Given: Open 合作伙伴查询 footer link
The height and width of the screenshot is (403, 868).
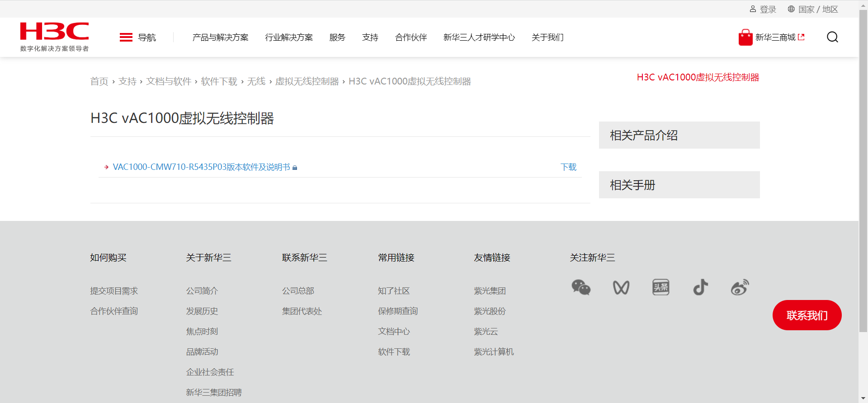Looking at the screenshot, I should pos(114,311).
